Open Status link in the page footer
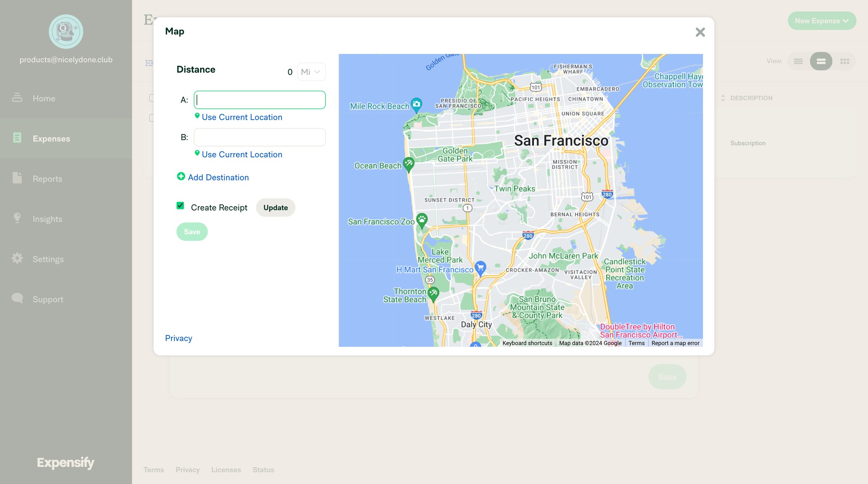 pos(263,470)
